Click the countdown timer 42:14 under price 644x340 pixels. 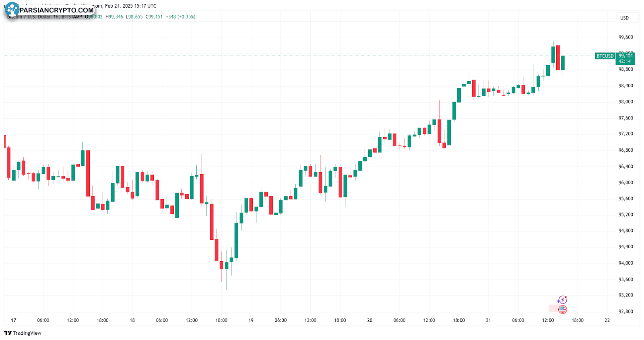[625, 62]
